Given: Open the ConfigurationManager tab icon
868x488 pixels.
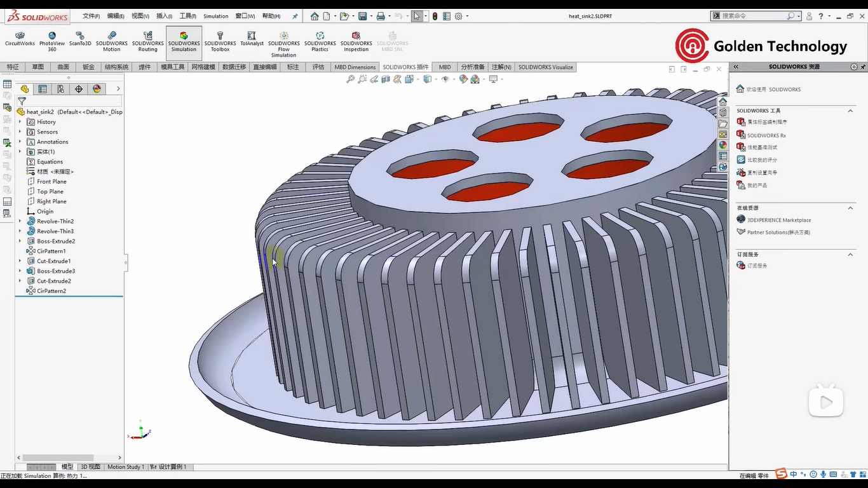Looking at the screenshot, I should 60,89.
